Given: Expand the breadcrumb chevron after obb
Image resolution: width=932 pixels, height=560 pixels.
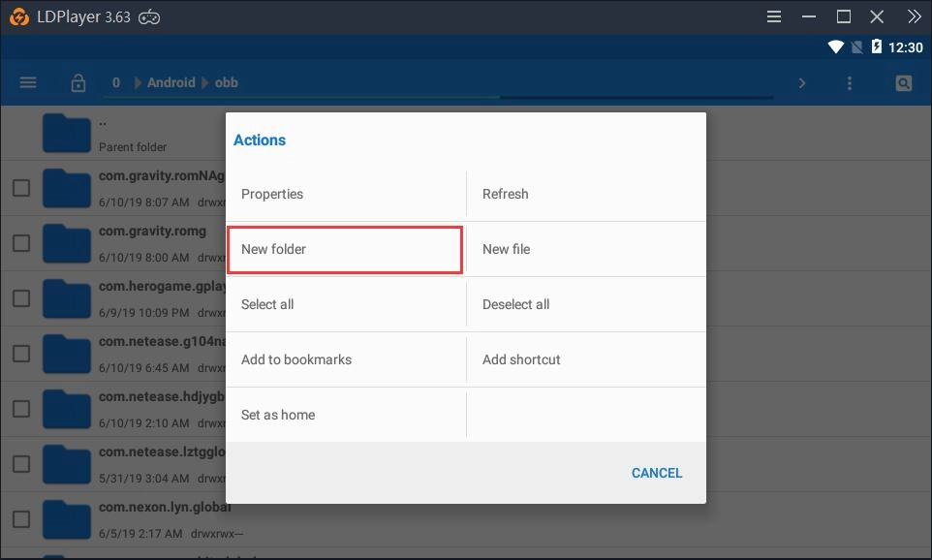Looking at the screenshot, I should tap(802, 82).
